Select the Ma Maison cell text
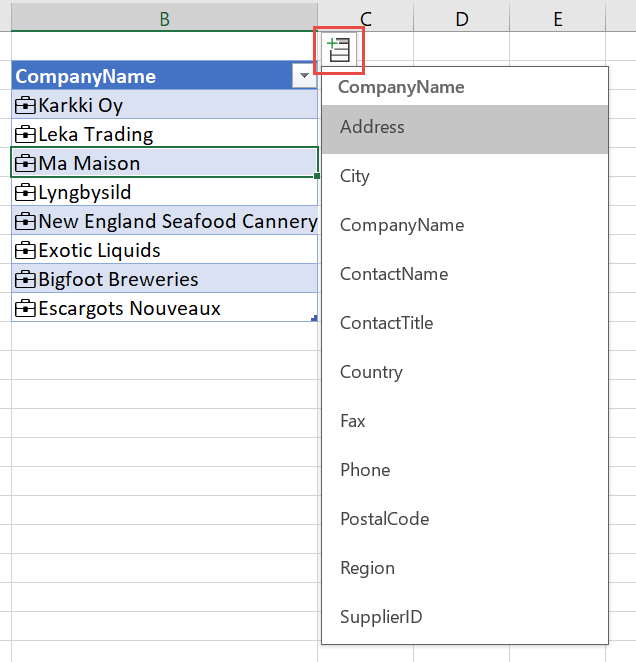This screenshot has height=662, width=636. (89, 163)
